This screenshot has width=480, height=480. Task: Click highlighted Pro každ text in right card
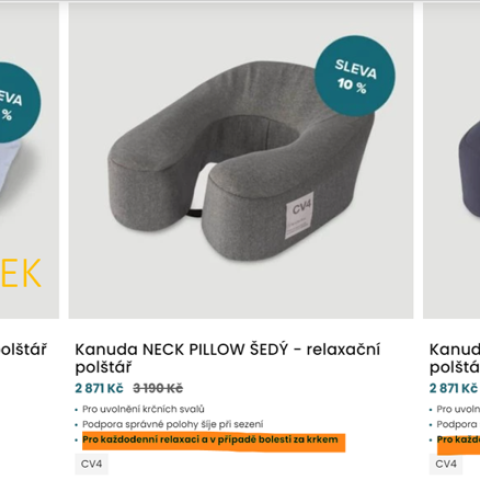point(458,440)
